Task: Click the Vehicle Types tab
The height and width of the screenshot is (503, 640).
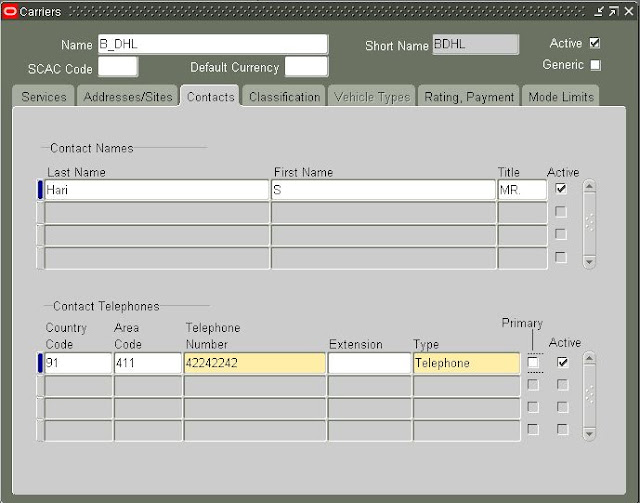Action: 371,96
